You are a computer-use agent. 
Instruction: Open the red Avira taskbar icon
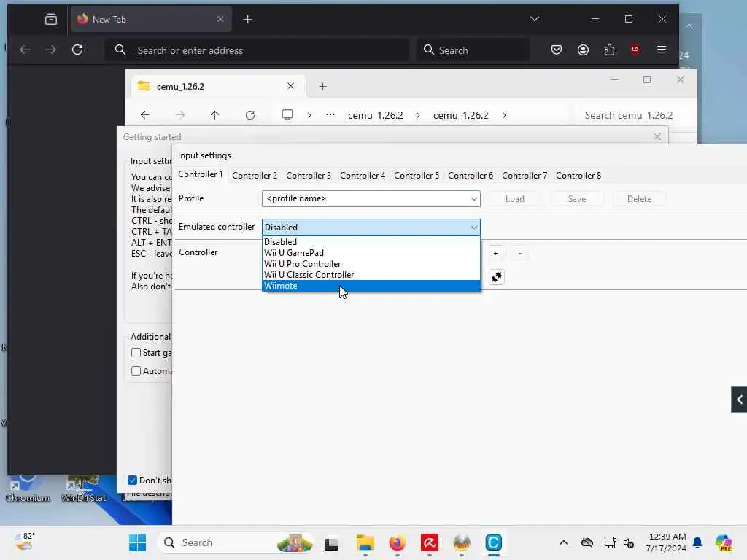429,542
